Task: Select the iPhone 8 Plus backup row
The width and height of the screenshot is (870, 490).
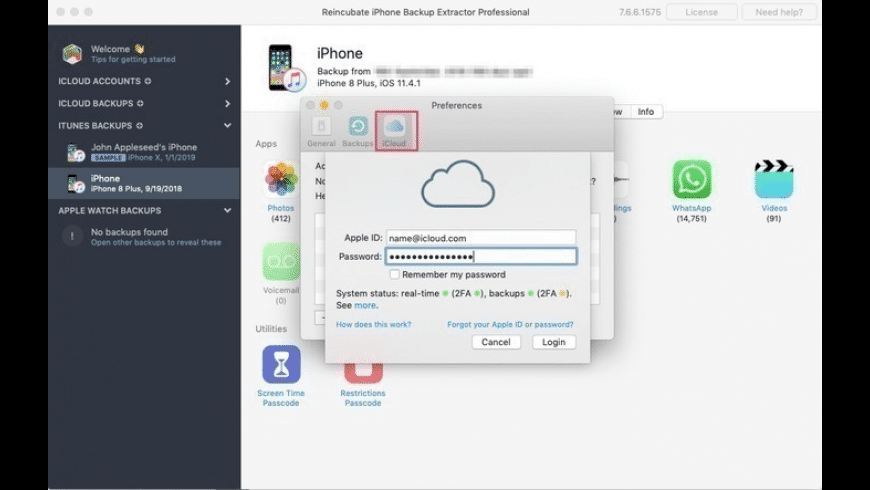Action: 144,183
